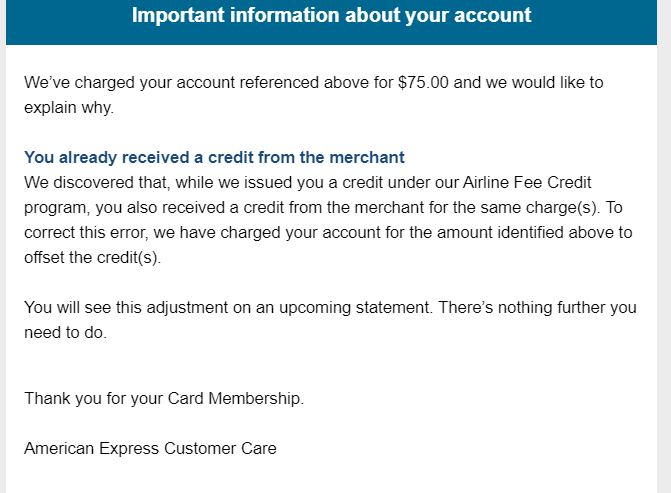Click the $75.00 amount in first paragraph
Screen dimensions: 671x493
[423, 83]
